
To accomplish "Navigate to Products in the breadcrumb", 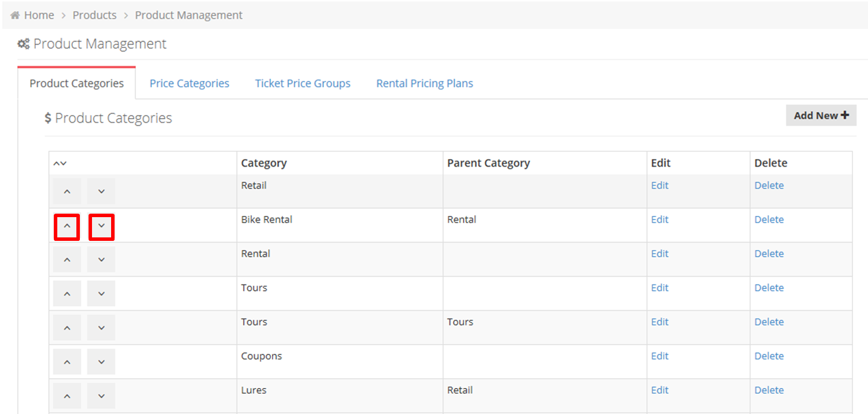I will click(94, 15).
